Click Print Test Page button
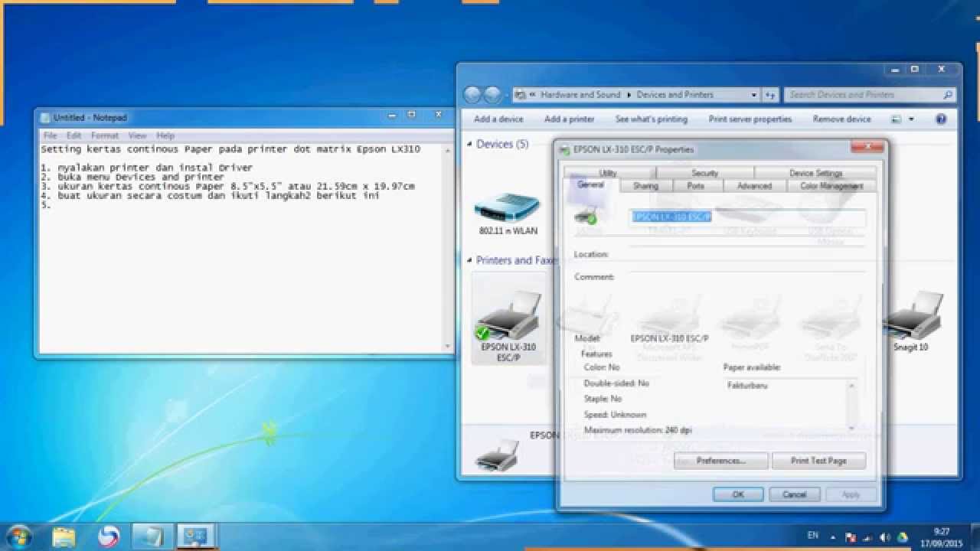Screen dimensions: 980x551 tap(818, 461)
